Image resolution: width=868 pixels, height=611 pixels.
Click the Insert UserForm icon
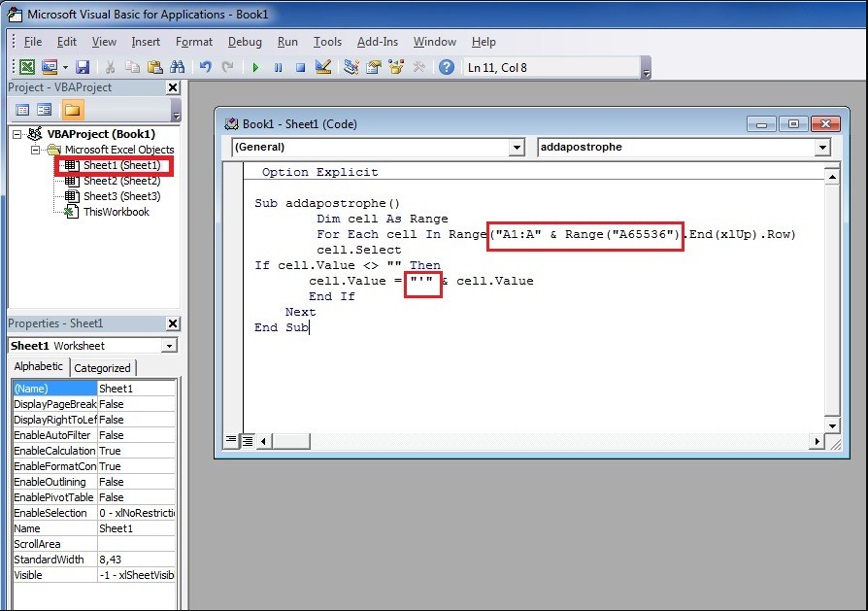50,67
